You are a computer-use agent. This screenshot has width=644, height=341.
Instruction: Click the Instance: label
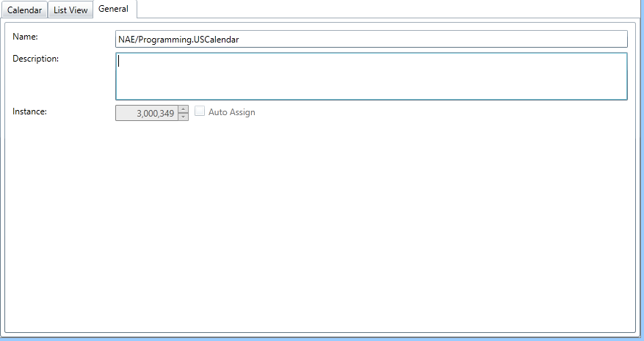[x=29, y=111]
